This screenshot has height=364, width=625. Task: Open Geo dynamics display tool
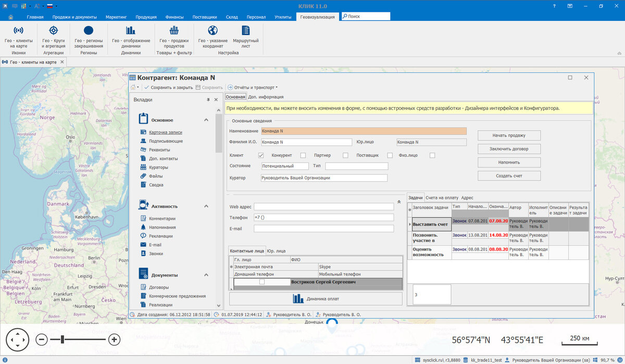click(131, 36)
